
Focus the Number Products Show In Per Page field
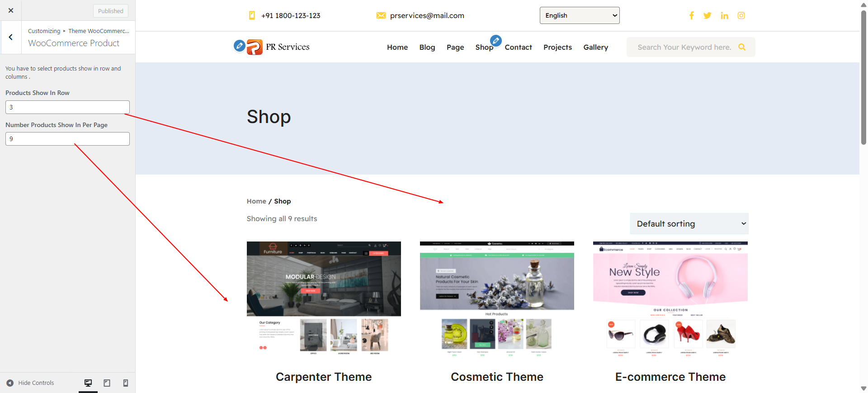pyautogui.click(x=67, y=139)
